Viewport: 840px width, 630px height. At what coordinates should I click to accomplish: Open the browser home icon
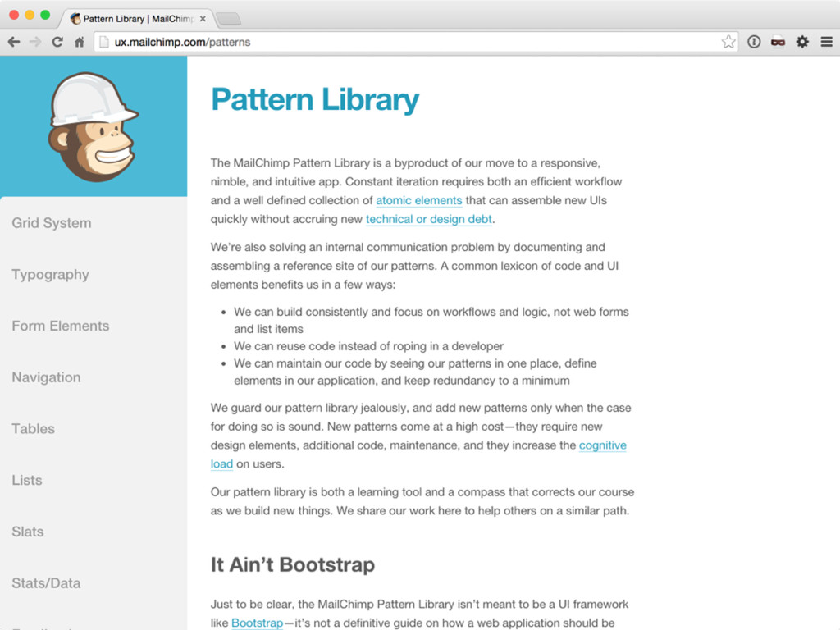[x=80, y=42]
